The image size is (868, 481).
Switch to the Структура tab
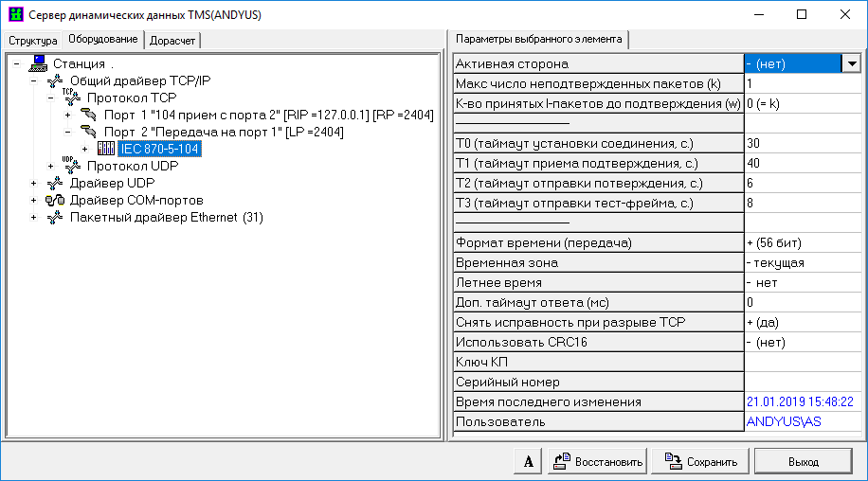32,40
